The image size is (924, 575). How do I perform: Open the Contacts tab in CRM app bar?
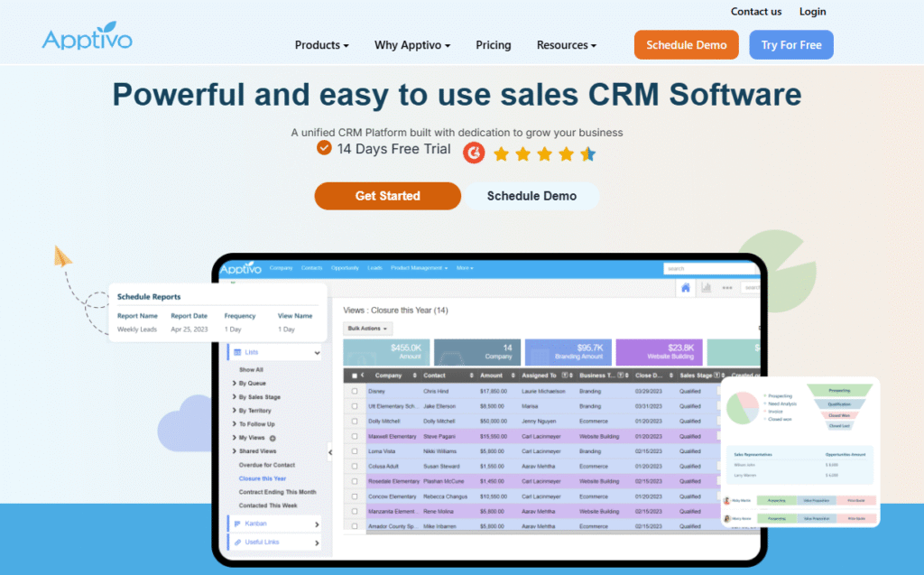(311, 268)
